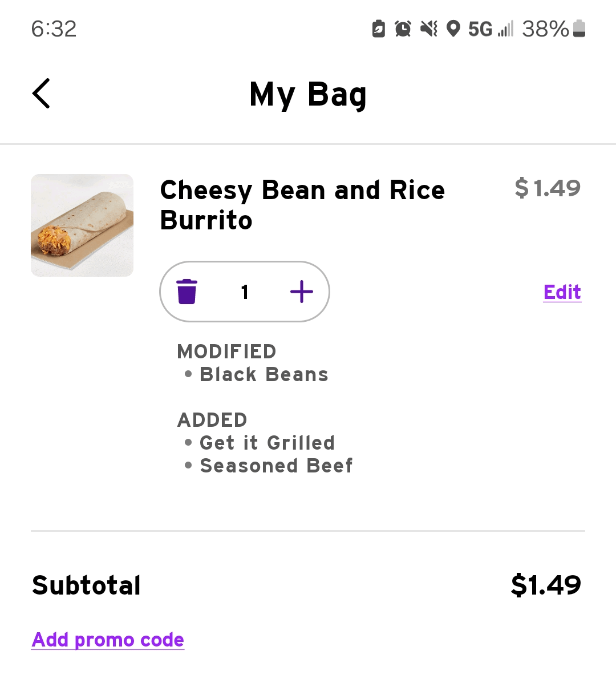616x687 pixels.
Task: Tap Add promo code link
Action: (x=108, y=640)
